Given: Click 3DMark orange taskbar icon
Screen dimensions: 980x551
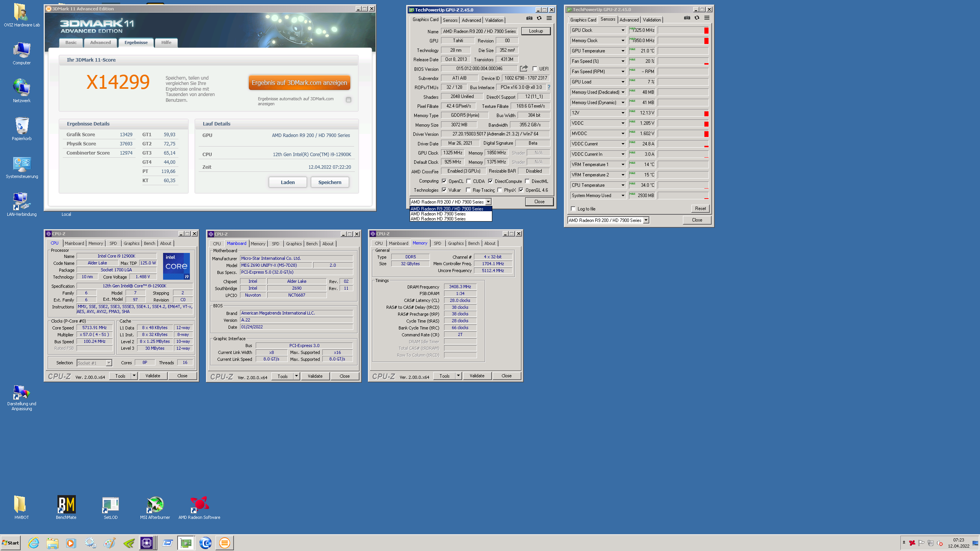Looking at the screenshot, I should pyautogui.click(x=225, y=543).
